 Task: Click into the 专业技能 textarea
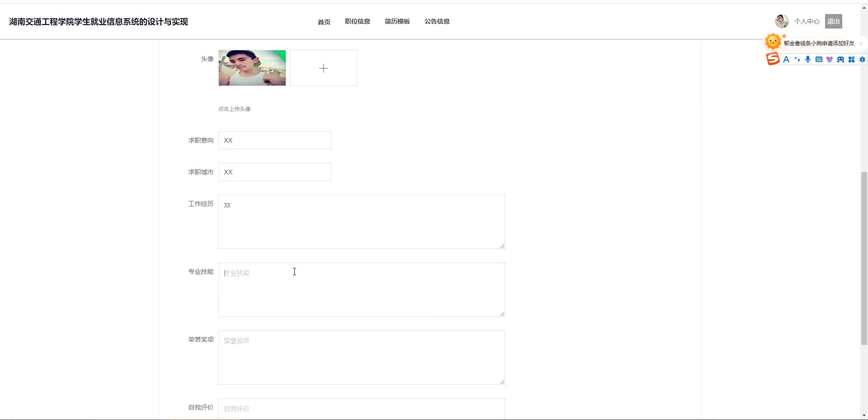[x=362, y=290]
